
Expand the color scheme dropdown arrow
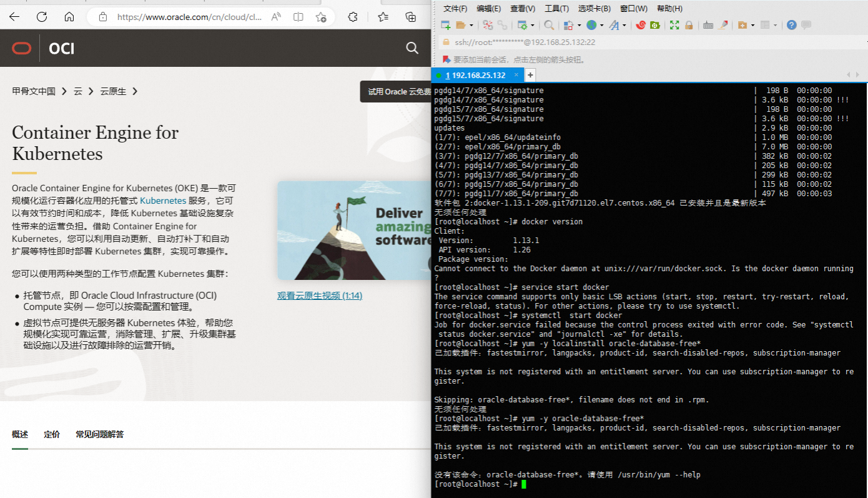coord(579,25)
